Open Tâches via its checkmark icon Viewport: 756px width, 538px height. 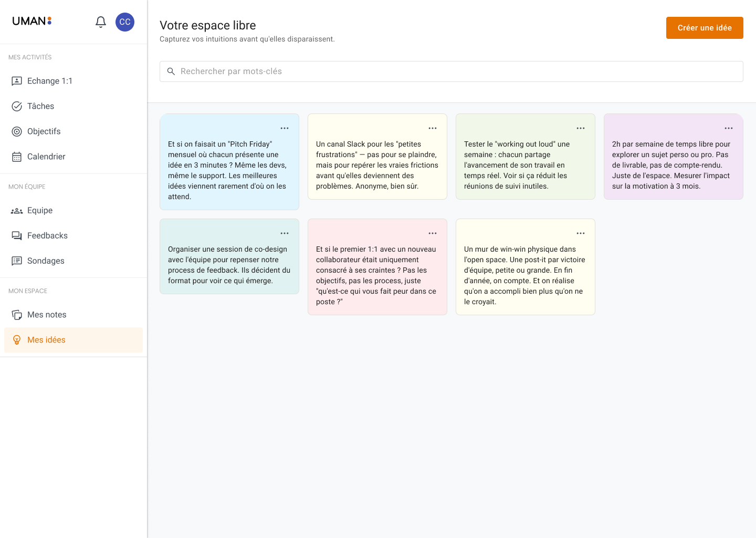(x=16, y=106)
